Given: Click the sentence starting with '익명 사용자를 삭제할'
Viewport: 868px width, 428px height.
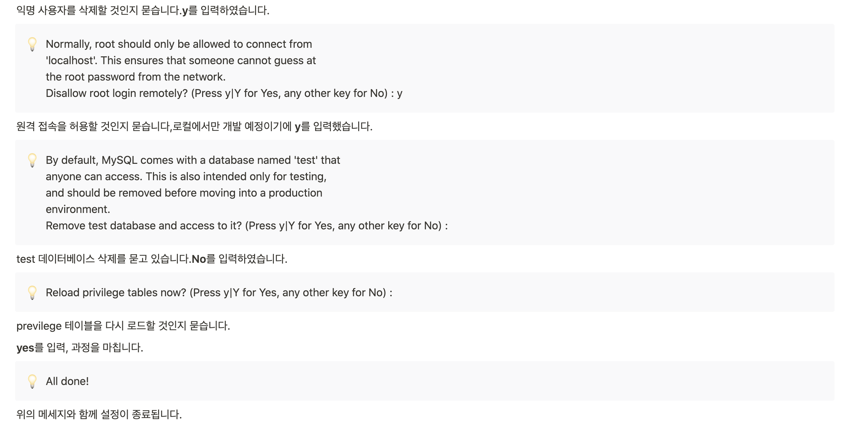Looking at the screenshot, I should point(143,11).
